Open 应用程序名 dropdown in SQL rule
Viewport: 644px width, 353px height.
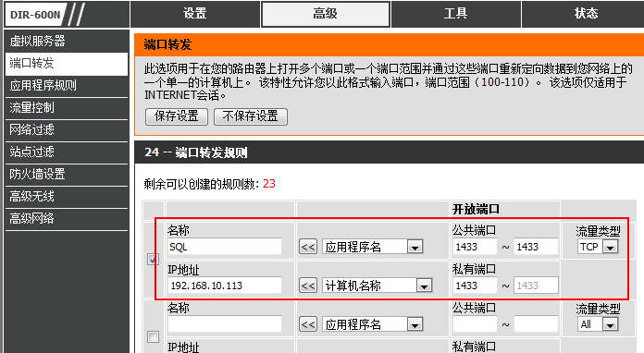coord(372,247)
